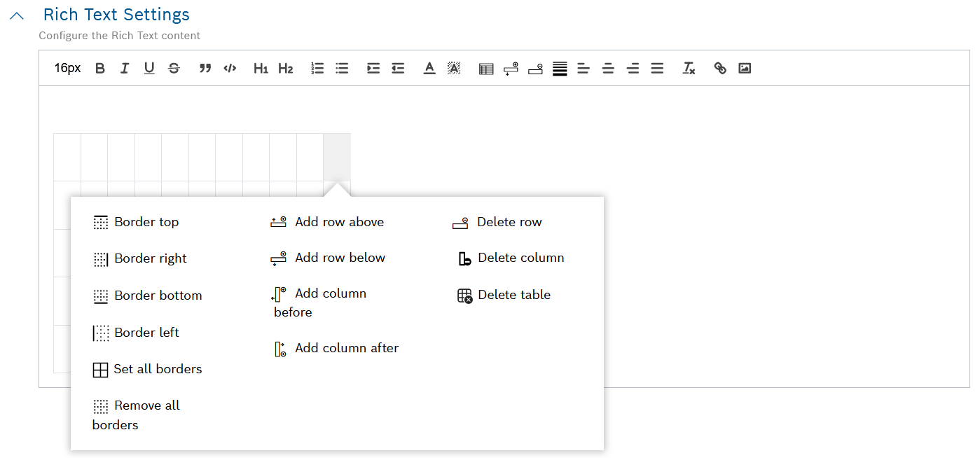Select 'Add row below' from table menu
The height and width of the screenshot is (458, 980).
[340, 258]
